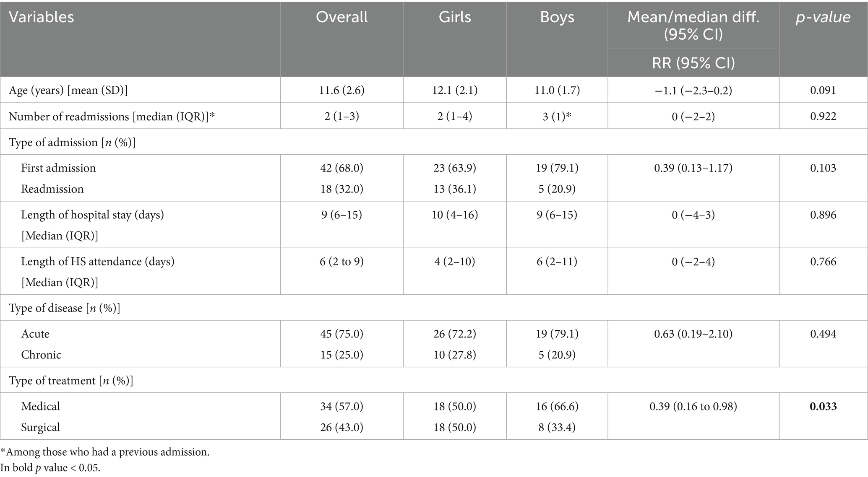Viewport: 868px width, 477px height.
Task: Click the Readmission row label
Action: [x=52, y=189]
